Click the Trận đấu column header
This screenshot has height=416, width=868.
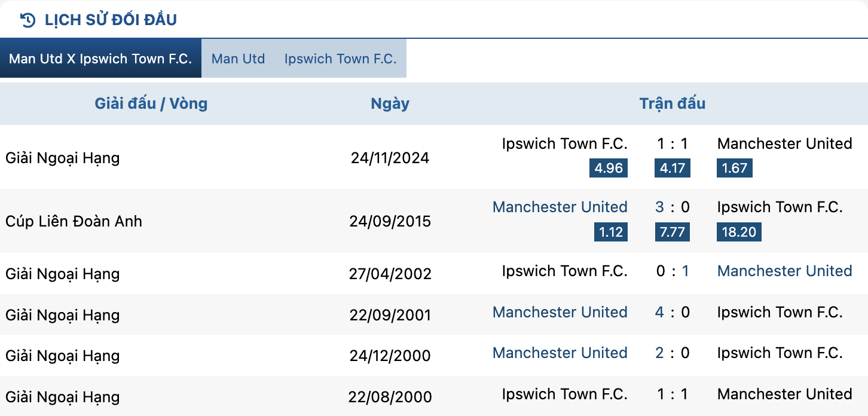click(x=673, y=103)
